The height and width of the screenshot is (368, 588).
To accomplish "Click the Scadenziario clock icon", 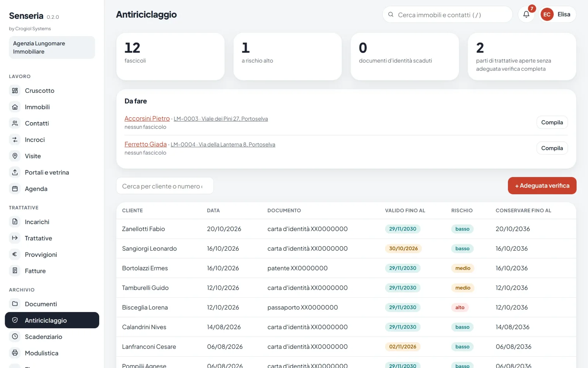I will [x=15, y=337].
